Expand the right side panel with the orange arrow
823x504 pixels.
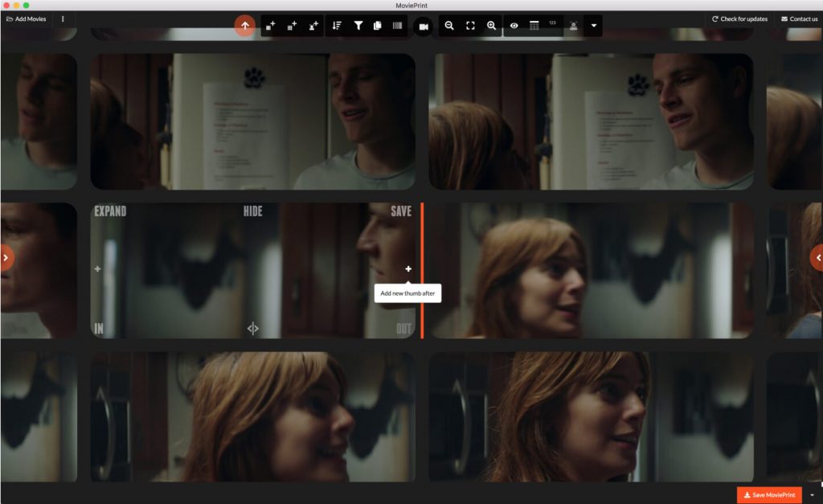click(817, 258)
